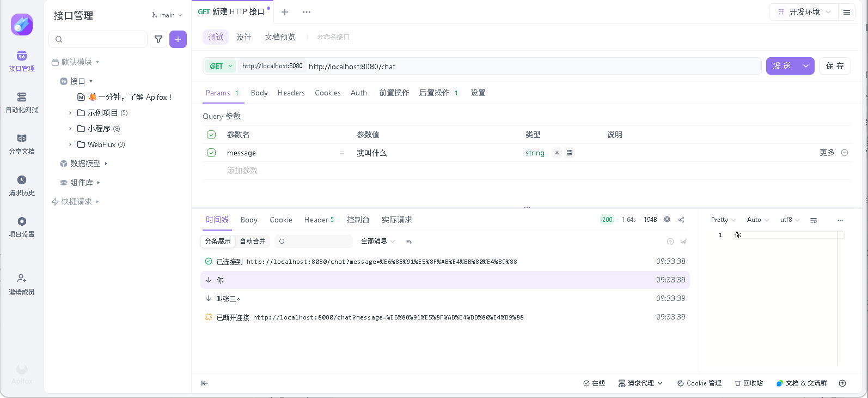Open the 开发环境 environment dropdown
This screenshot has height=398, width=868.
(803, 12)
